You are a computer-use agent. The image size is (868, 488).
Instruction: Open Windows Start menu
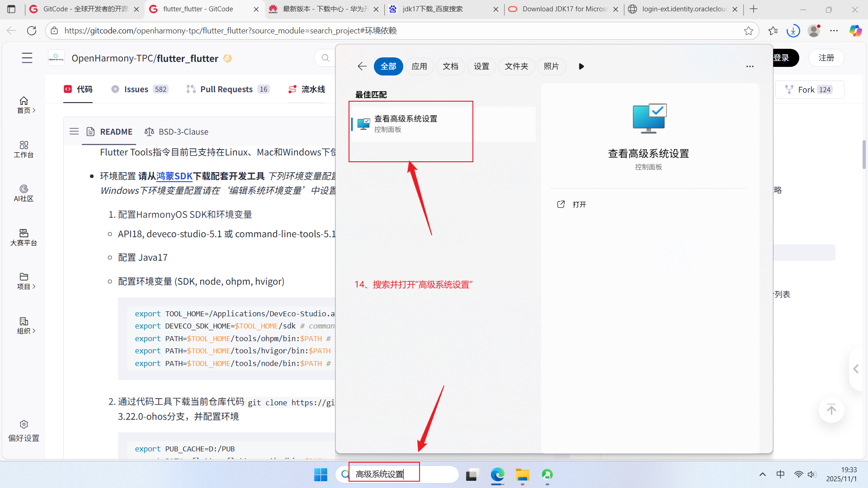coord(321,475)
